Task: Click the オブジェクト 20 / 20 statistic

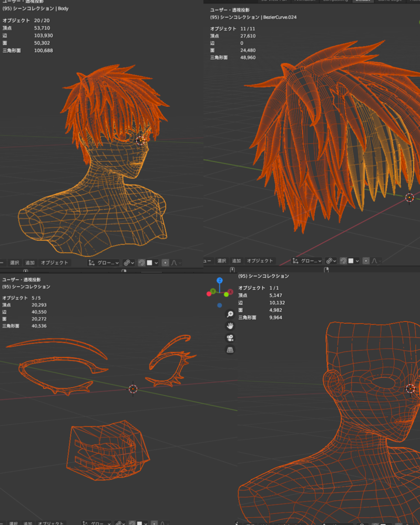Action: pos(26,20)
